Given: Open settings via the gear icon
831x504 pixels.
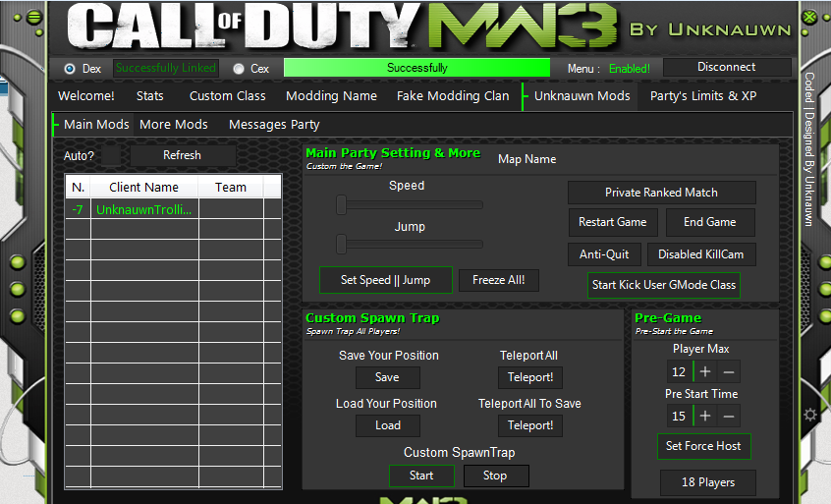Looking at the screenshot, I should coord(809,415).
